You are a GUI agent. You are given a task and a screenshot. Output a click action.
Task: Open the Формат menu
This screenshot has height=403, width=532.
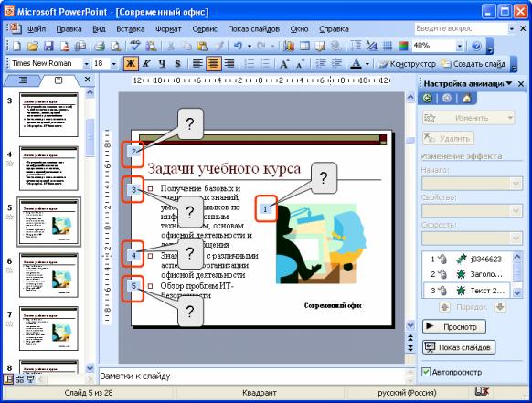pyautogui.click(x=168, y=29)
